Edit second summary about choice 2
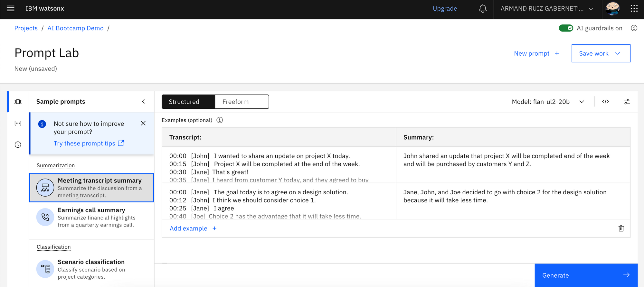 (x=513, y=201)
